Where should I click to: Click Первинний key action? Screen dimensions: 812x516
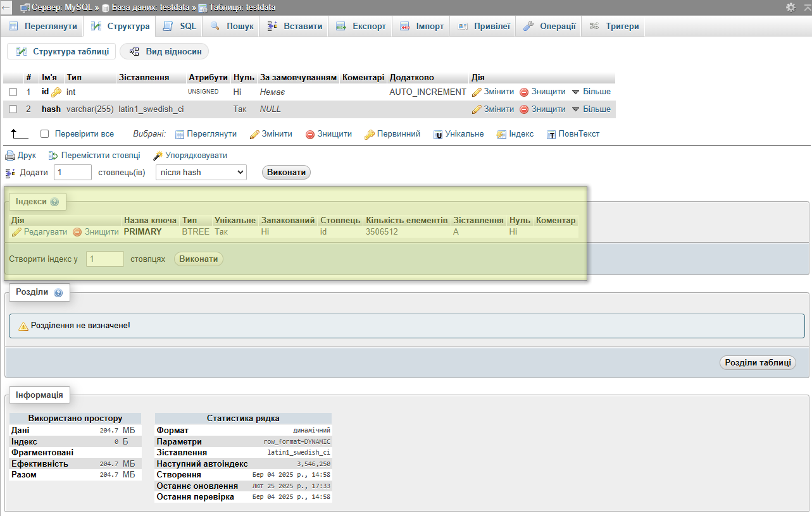pyautogui.click(x=392, y=134)
